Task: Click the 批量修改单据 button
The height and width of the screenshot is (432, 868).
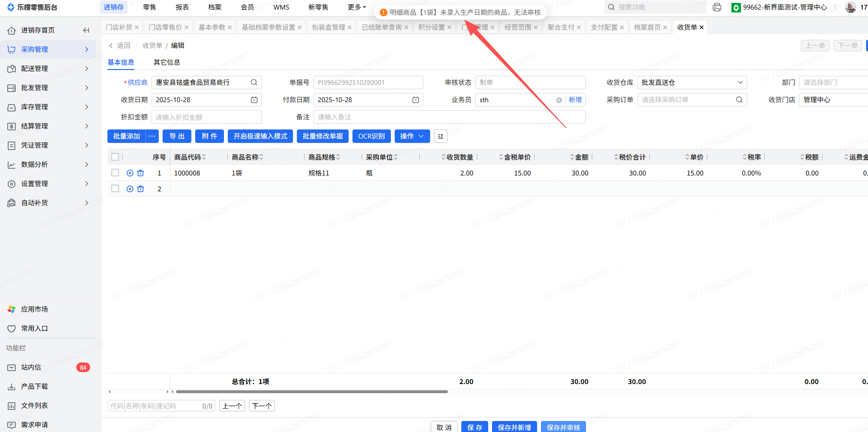Action: [323, 136]
